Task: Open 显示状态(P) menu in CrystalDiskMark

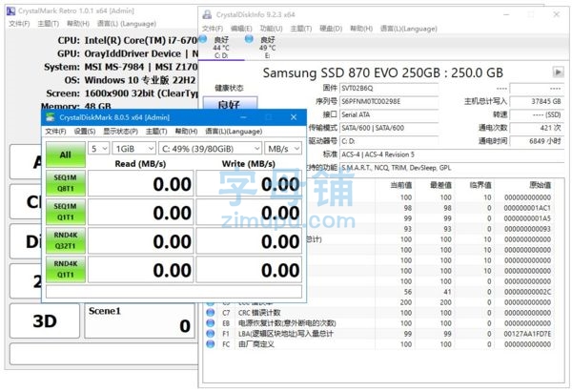Action: (120, 132)
